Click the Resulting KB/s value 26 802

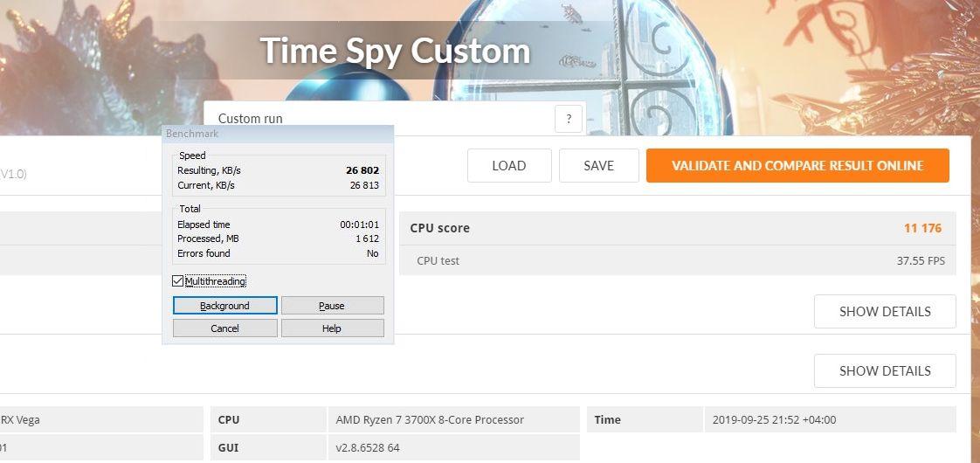[x=362, y=170]
